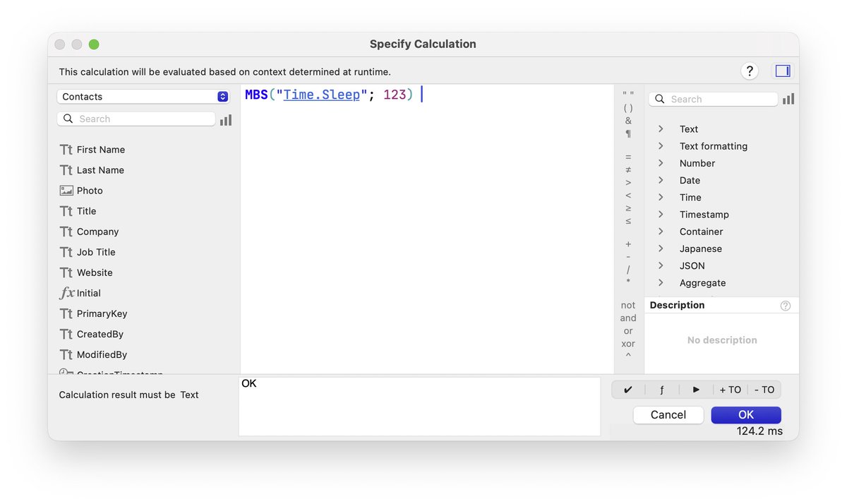
Task: Click the fx calculation icon beside Initial
Action: tap(66, 293)
